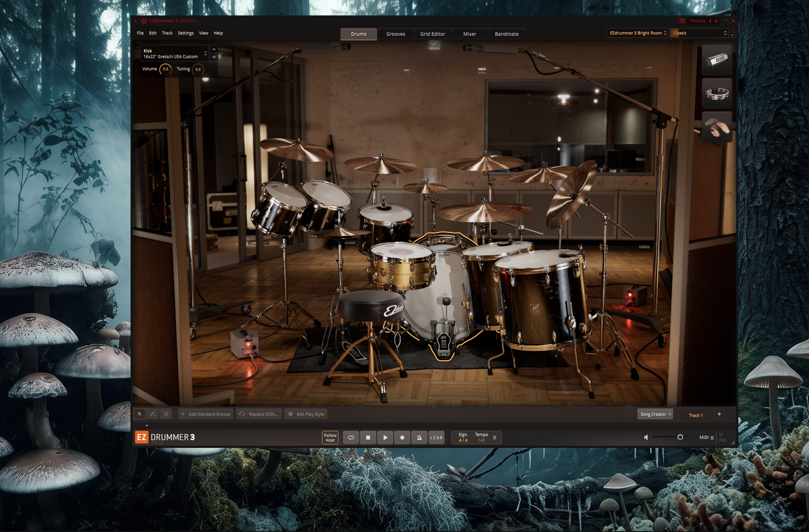Select the pencil draw tool
809x532 pixels.
[x=153, y=414]
